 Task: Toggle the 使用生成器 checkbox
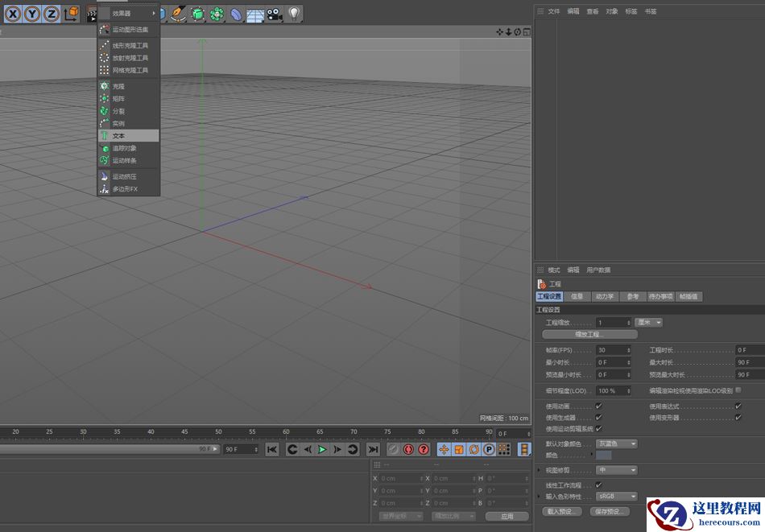tap(598, 418)
